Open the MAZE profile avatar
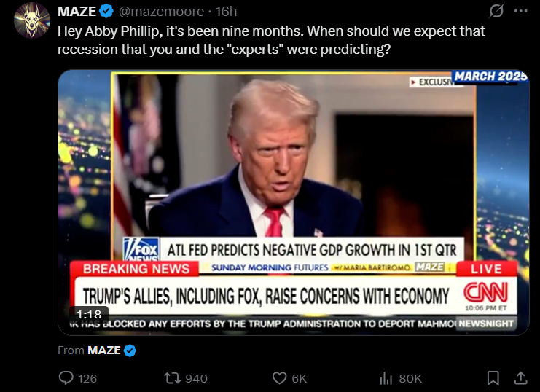The height and width of the screenshot is (392, 540). tap(31, 20)
